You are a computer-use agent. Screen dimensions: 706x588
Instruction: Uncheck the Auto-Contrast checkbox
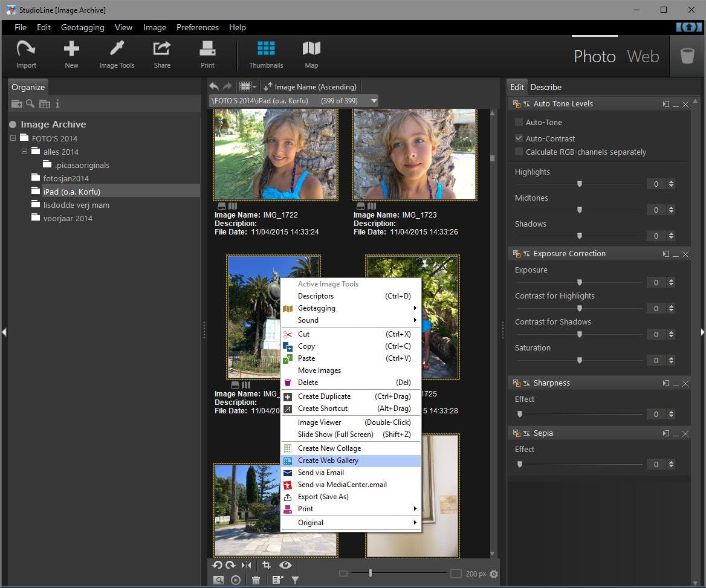(x=519, y=138)
